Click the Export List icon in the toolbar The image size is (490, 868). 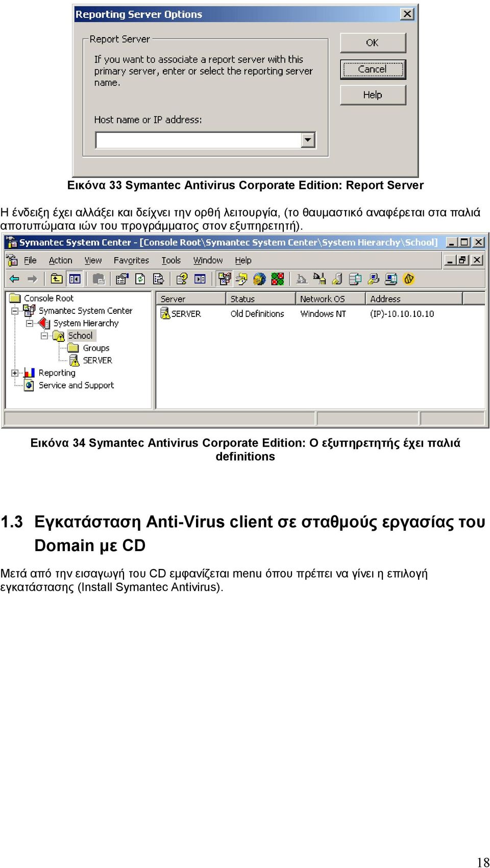pyautogui.click(x=158, y=279)
